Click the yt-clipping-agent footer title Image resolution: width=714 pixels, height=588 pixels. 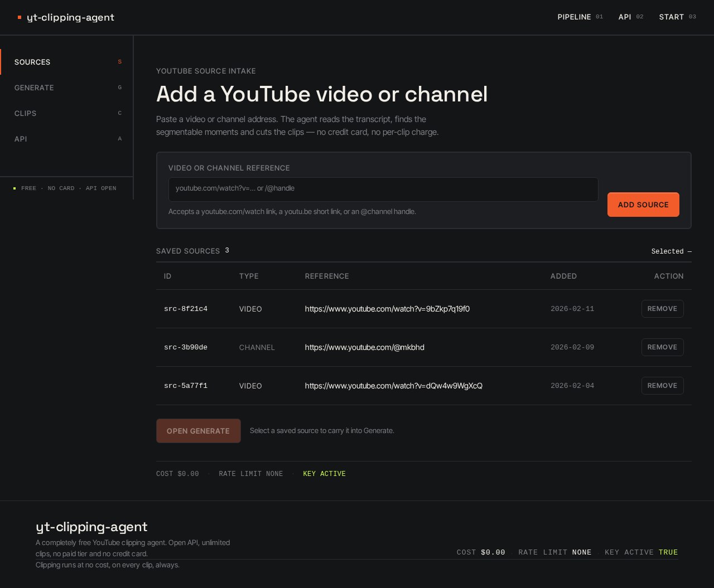(91, 527)
